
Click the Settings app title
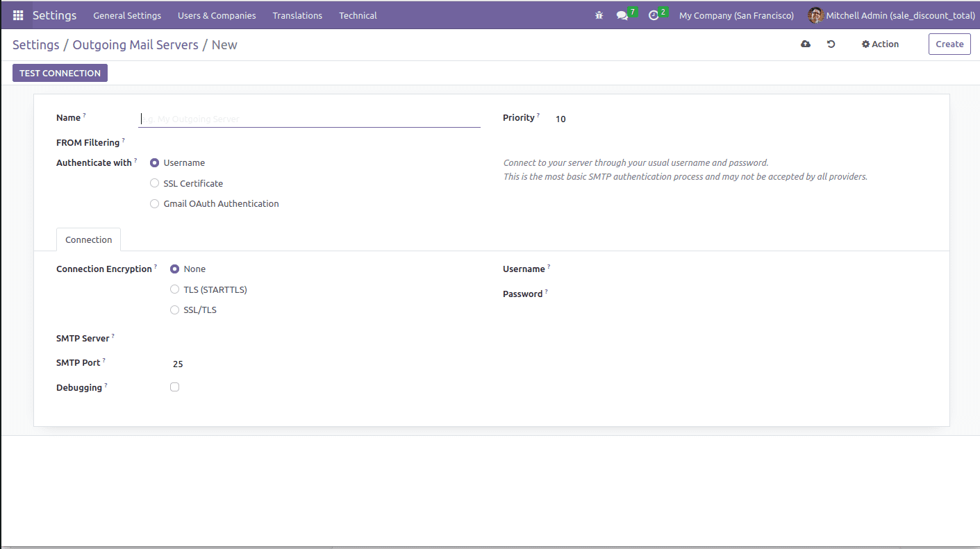(x=54, y=15)
